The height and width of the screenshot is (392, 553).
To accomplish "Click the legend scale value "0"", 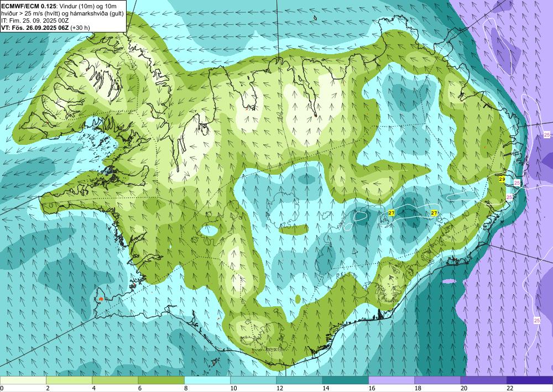I will tap(2, 388).
